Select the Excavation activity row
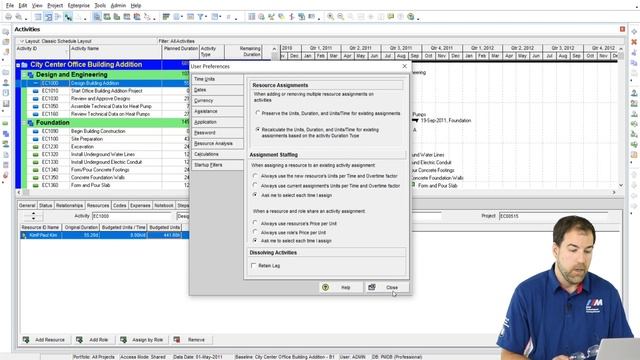The image size is (640, 360). point(108,147)
